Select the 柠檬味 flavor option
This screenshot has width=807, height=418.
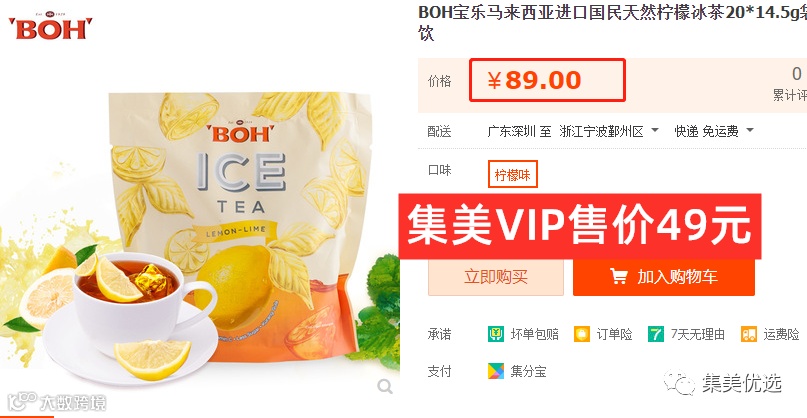[513, 174]
